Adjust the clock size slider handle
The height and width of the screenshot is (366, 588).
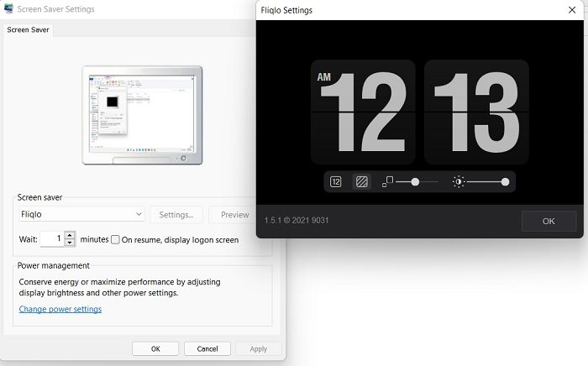point(415,182)
